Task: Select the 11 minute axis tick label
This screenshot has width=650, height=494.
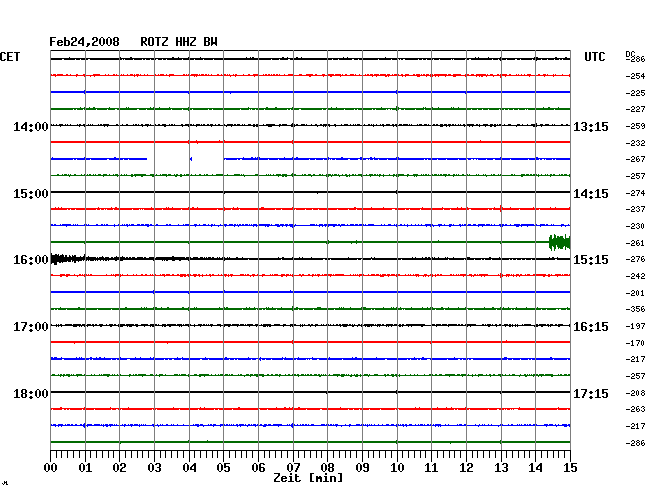Action: pyautogui.click(x=431, y=468)
